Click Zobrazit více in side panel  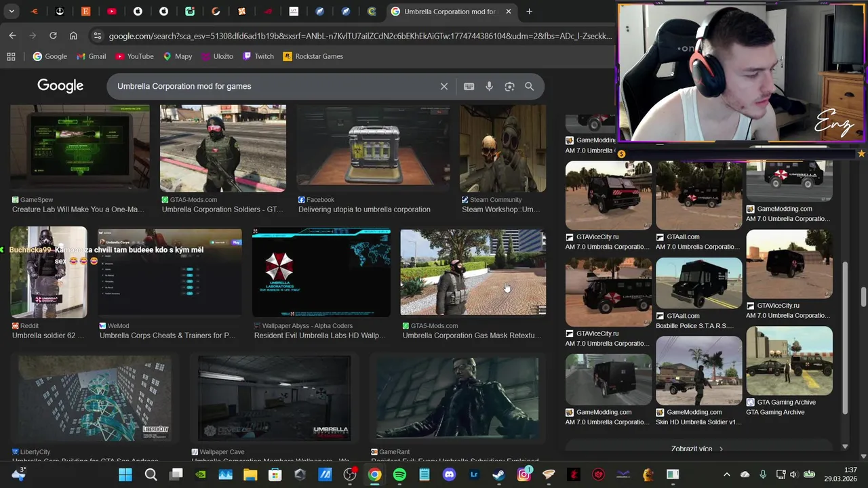point(697,449)
